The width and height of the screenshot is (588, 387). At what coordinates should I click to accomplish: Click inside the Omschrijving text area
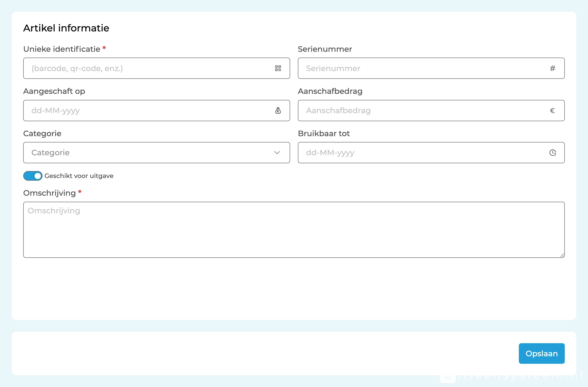[x=294, y=230]
